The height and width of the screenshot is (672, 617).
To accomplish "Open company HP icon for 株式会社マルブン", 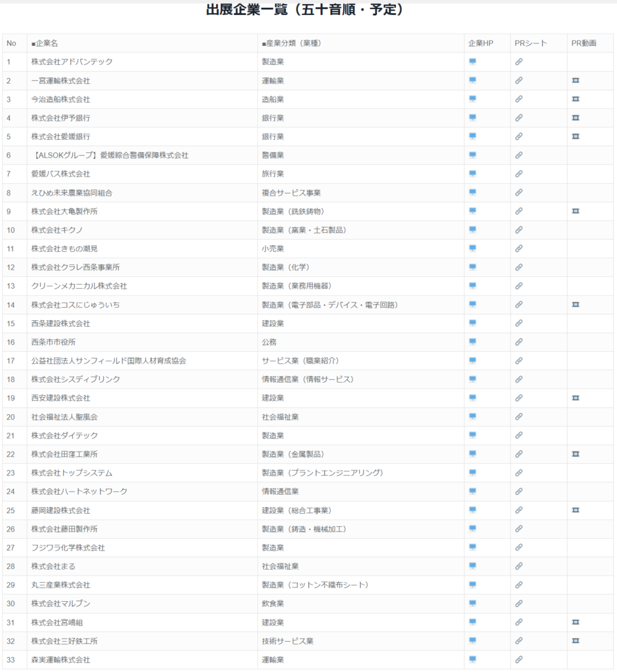I will pos(473,604).
